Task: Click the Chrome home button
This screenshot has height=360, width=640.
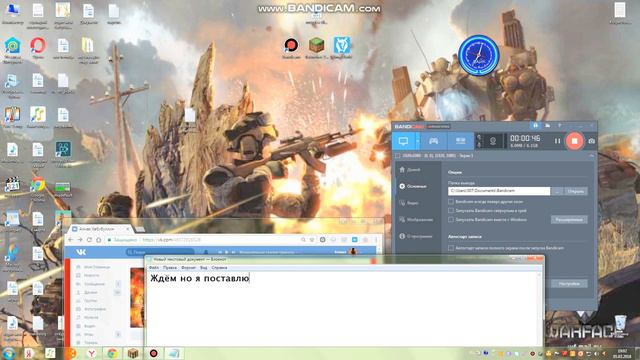Action: pyautogui.click(x=99, y=240)
